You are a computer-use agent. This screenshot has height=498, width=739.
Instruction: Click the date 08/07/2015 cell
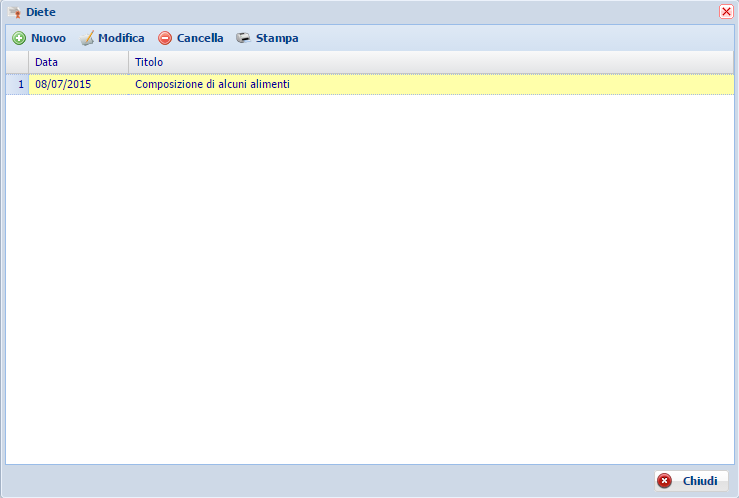(63, 84)
